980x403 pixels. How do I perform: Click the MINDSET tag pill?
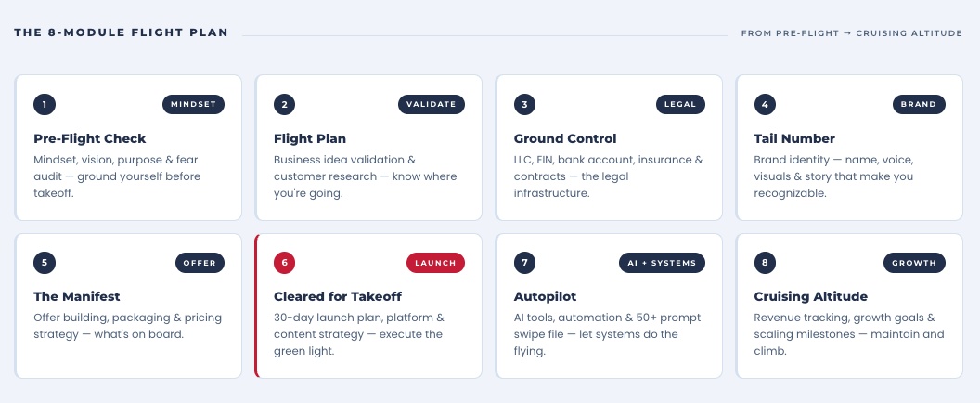click(193, 105)
